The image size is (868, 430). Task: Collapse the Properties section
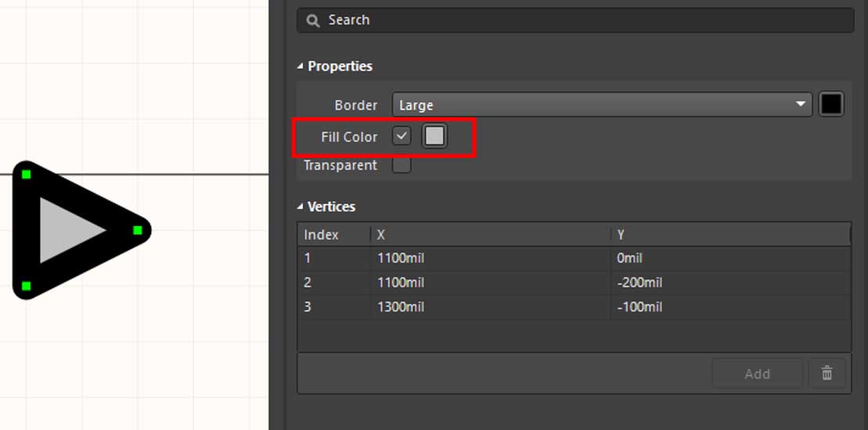[x=300, y=66]
